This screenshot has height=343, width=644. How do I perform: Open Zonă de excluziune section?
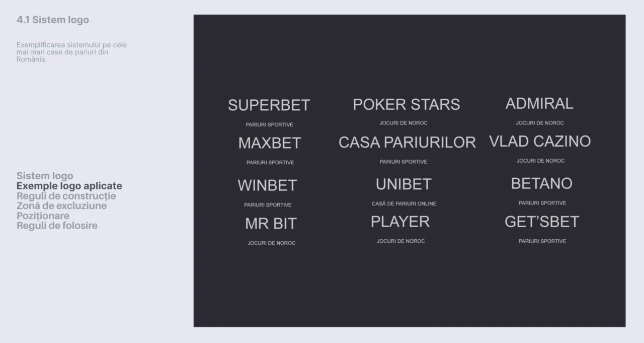[x=61, y=205]
